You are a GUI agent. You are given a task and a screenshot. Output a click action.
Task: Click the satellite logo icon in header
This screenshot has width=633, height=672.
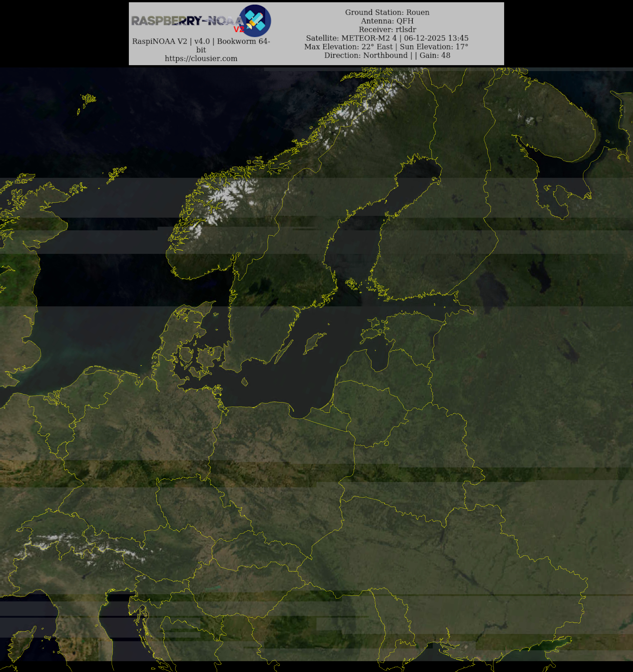pos(255,21)
